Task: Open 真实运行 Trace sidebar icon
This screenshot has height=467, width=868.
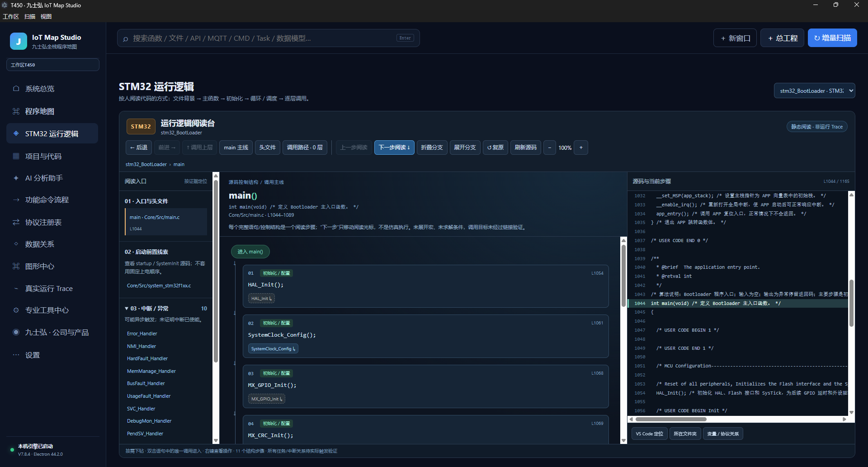Action: [x=16, y=288]
